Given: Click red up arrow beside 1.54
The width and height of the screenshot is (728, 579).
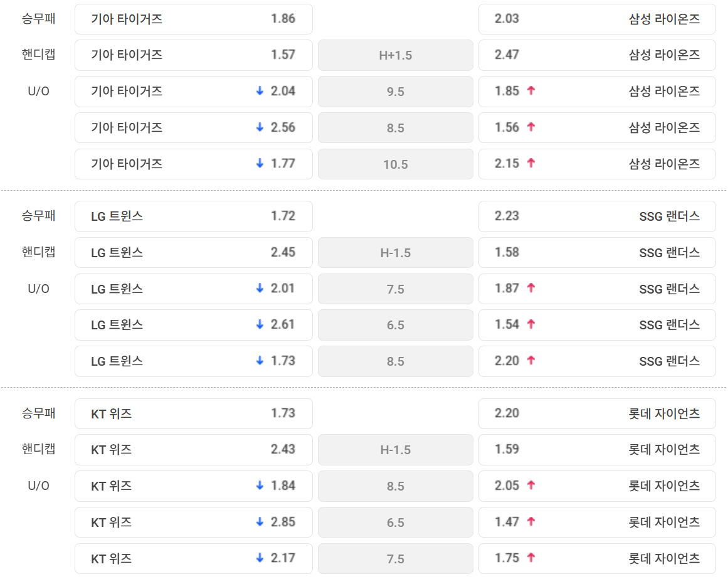Looking at the screenshot, I should [531, 324].
